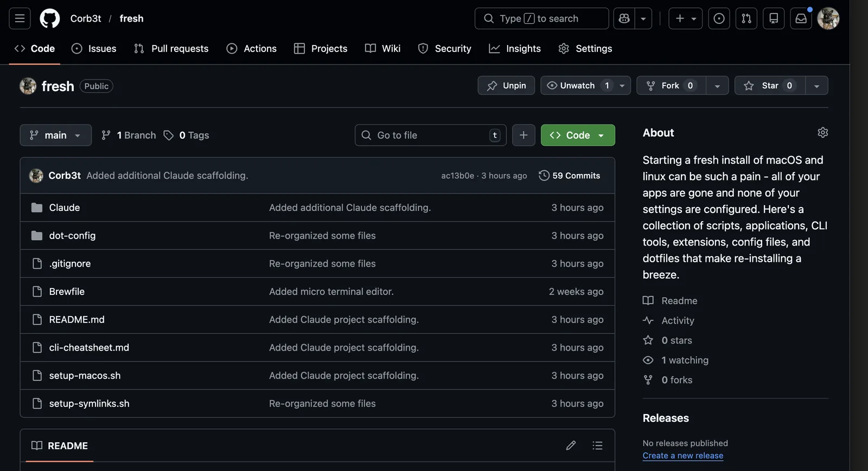View the 0 forks link
The height and width of the screenshot is (471, 868).
click(x=667, y=380)
